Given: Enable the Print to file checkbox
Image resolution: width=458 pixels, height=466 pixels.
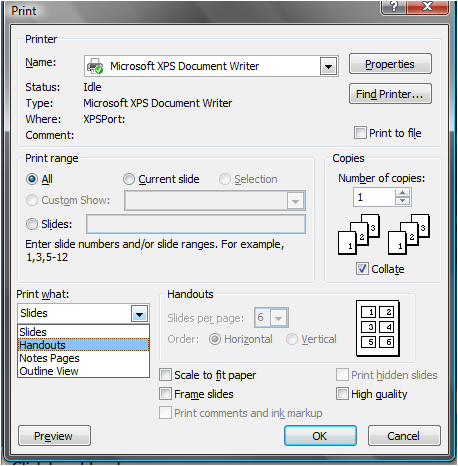Looking at the screenshot, I should coord(360,133).
